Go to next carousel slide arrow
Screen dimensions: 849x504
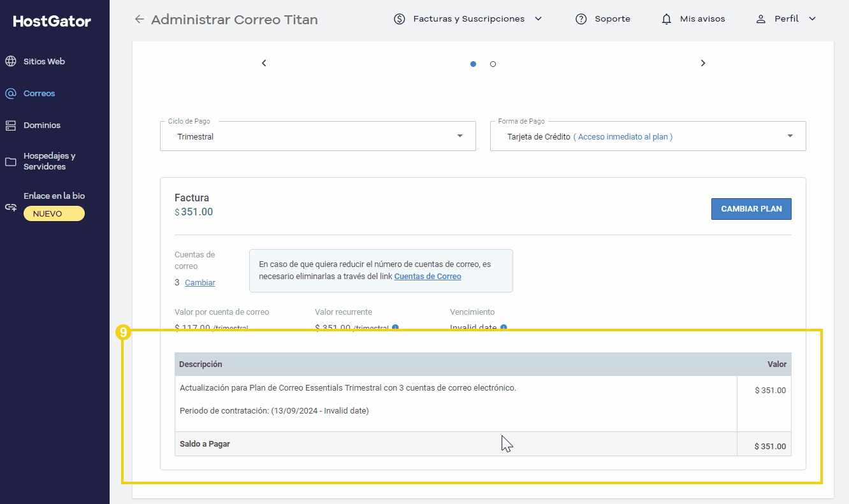(703, 63)
